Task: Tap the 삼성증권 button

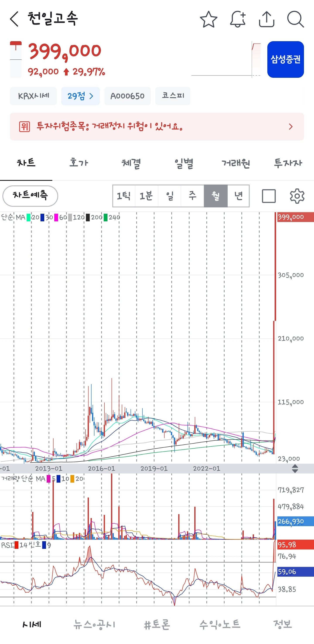Action: click(285, 59)
